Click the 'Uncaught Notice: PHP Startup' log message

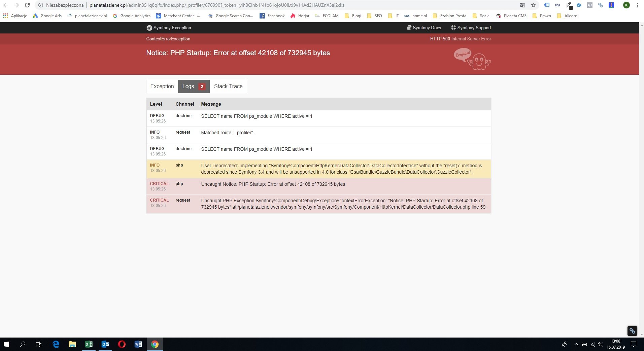click(273, 184)
